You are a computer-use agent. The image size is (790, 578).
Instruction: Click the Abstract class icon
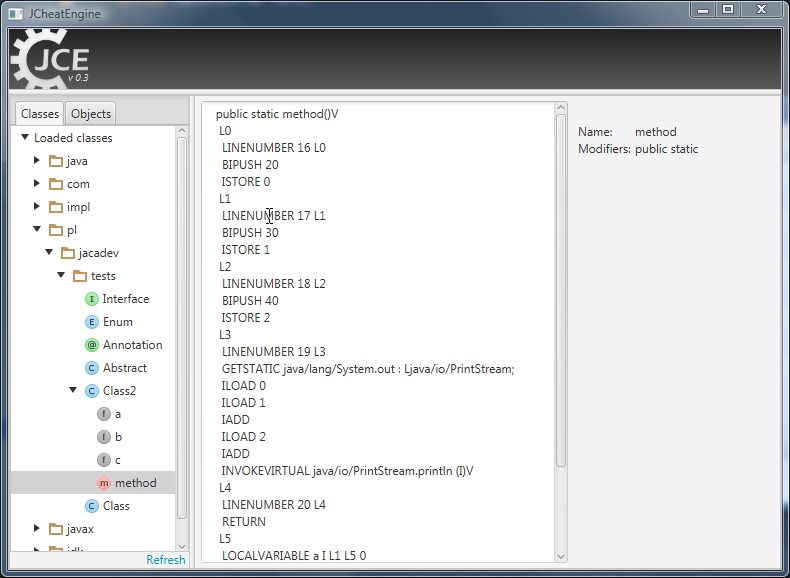coord(92,368)
